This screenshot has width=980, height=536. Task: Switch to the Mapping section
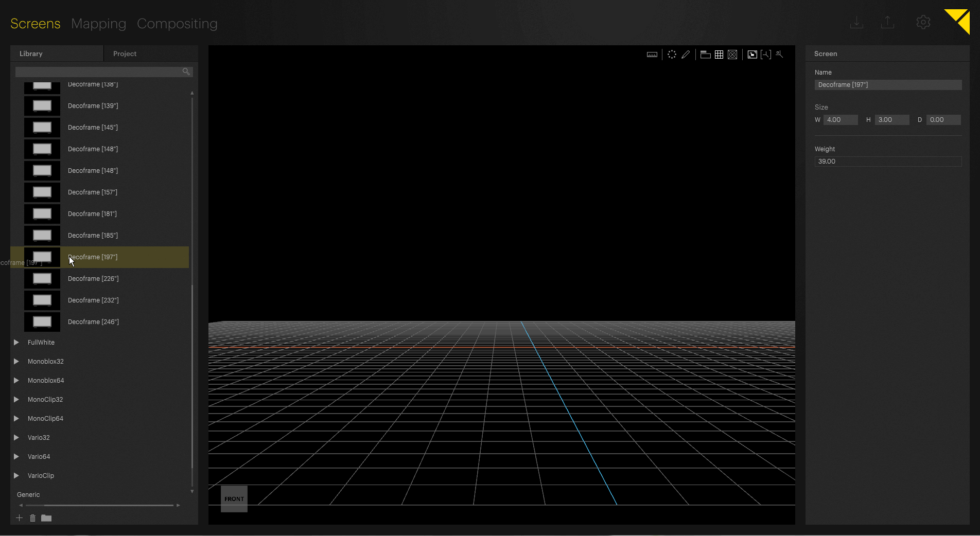pyautogui.click(x=99, y=24)
